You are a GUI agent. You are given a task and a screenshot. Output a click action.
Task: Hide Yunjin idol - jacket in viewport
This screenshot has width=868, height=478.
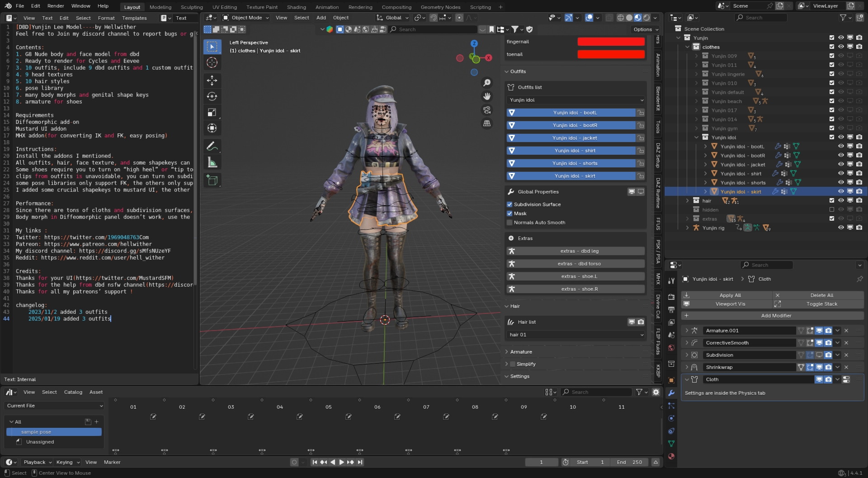click(x=841, y=164)
